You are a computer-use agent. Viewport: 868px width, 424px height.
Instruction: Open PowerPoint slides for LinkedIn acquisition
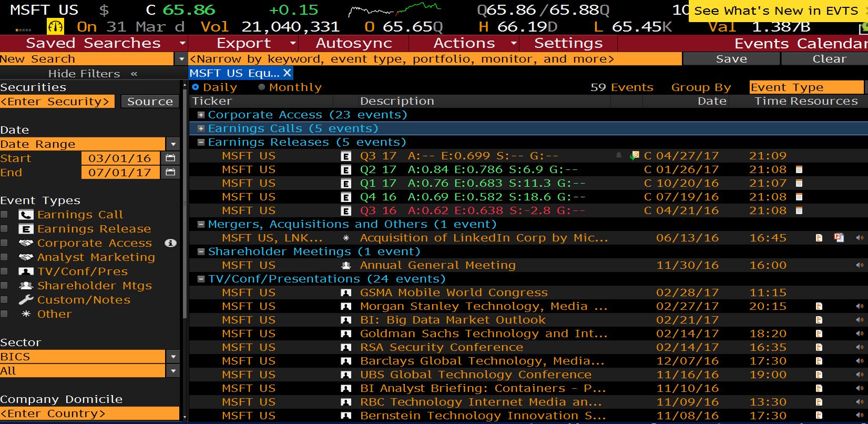pyautogui.click(x=839, y=238)
